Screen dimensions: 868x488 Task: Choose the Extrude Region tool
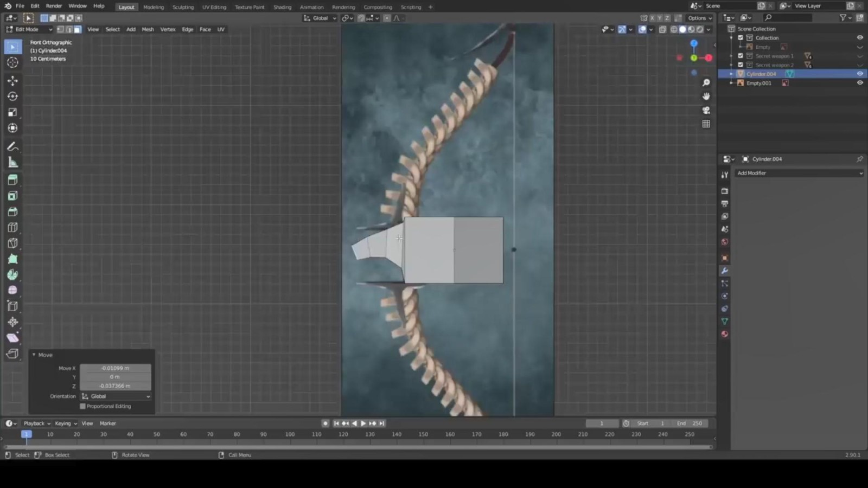click(12, 180)
